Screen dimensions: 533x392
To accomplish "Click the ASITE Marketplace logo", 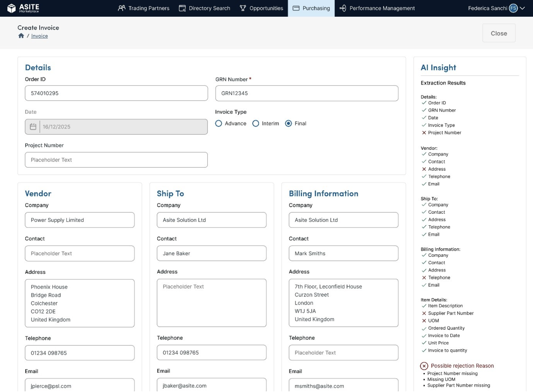I will click(x=23, y=8).
